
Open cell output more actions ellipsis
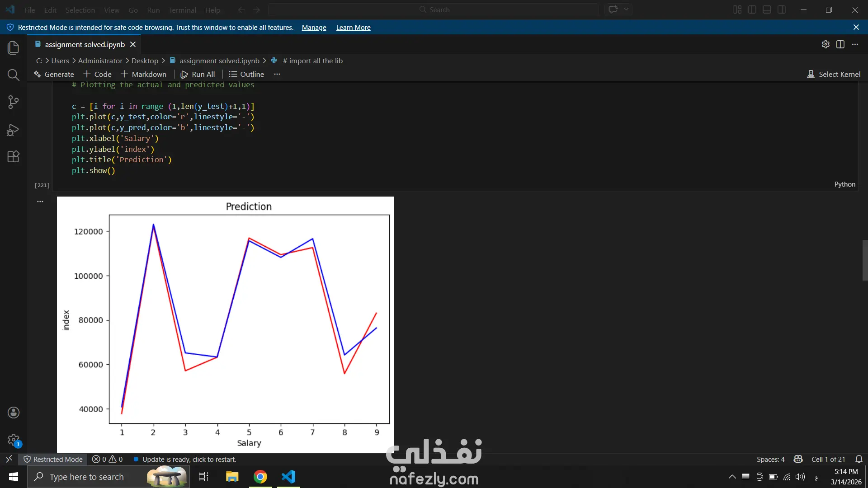(x=40, y=202)
